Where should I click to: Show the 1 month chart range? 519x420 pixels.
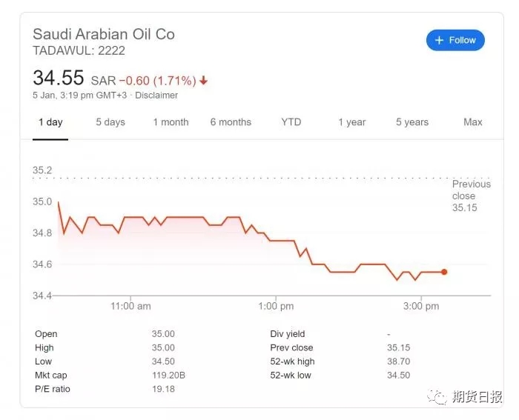(x=171, y=122)
